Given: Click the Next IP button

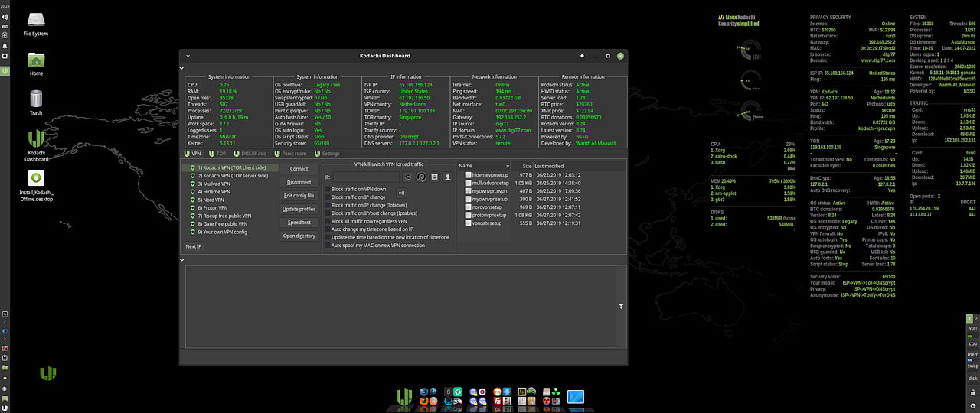Looking at the screenshot, I should pos(194,246).
